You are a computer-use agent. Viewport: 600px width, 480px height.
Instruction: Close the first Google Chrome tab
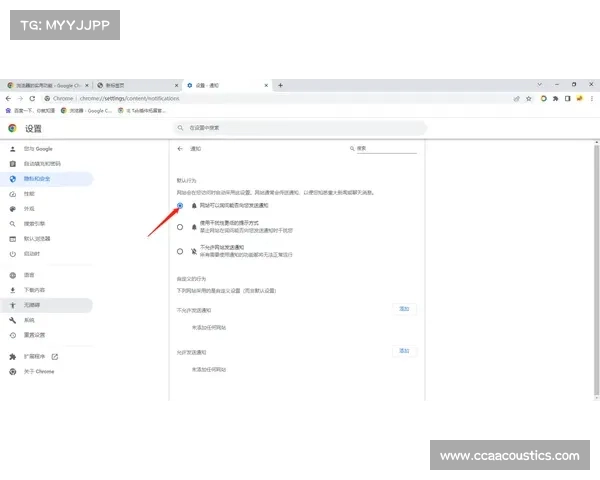(87, 85)
